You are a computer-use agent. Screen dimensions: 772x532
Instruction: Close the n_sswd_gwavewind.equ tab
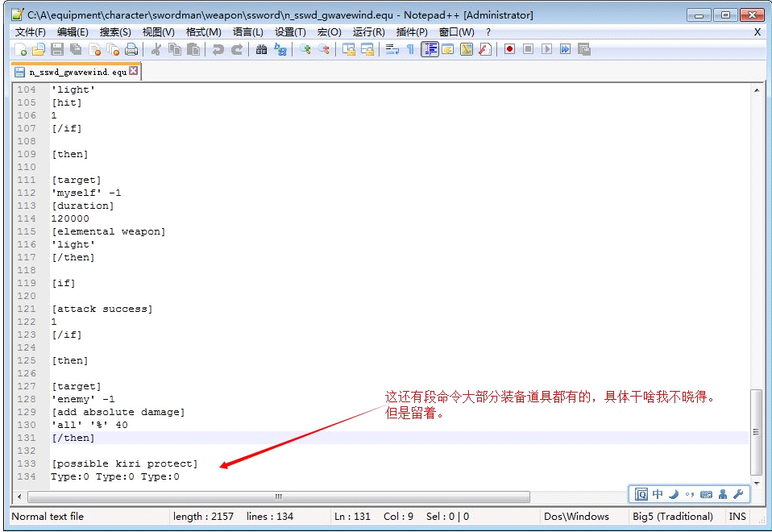click(x=134, y=71)
